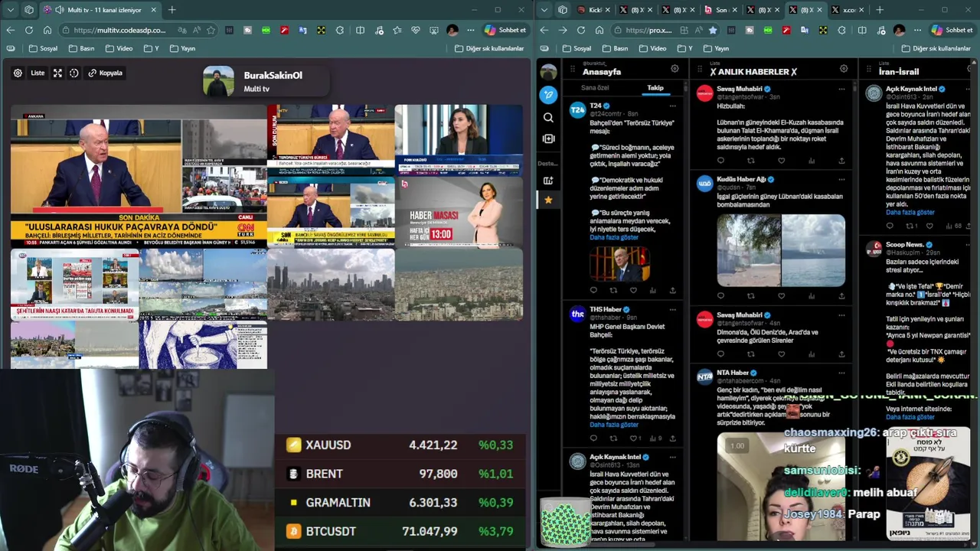Click the blue compose post button
The image size is (980, 551).
coord(548,95)
